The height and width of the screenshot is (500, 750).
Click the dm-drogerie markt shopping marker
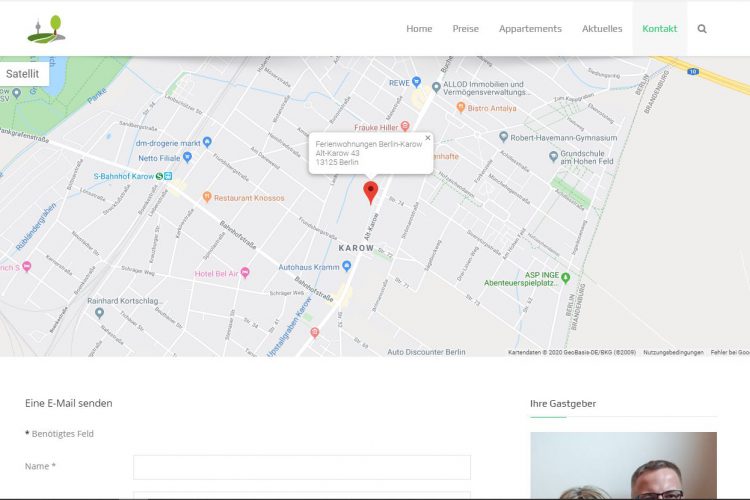point(207,142)
